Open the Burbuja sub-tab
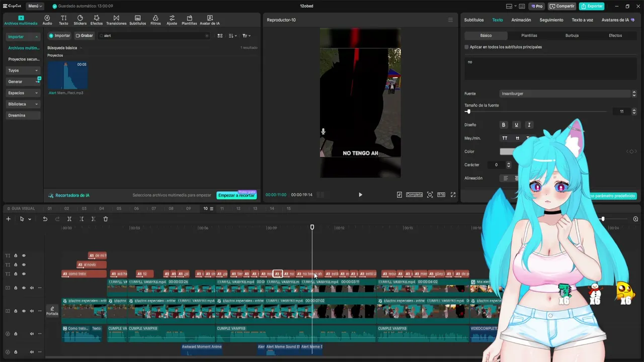Image resolution: width=644 pixels, height=362 pixels. pos(572,36)
